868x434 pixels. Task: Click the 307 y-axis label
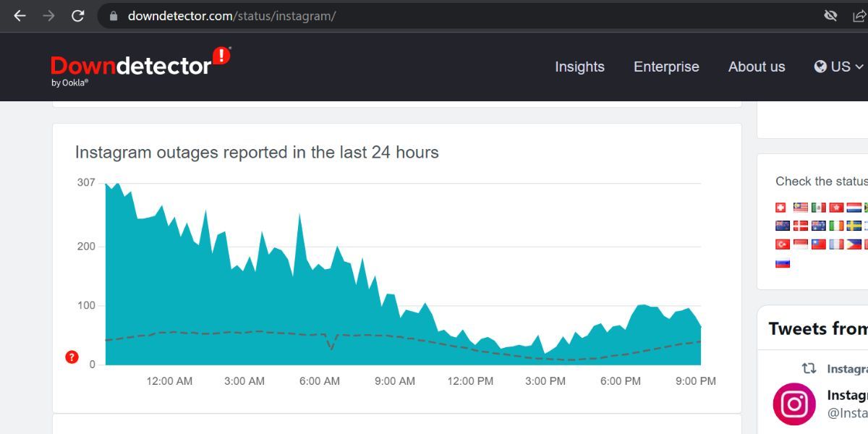tap(86, 182)
